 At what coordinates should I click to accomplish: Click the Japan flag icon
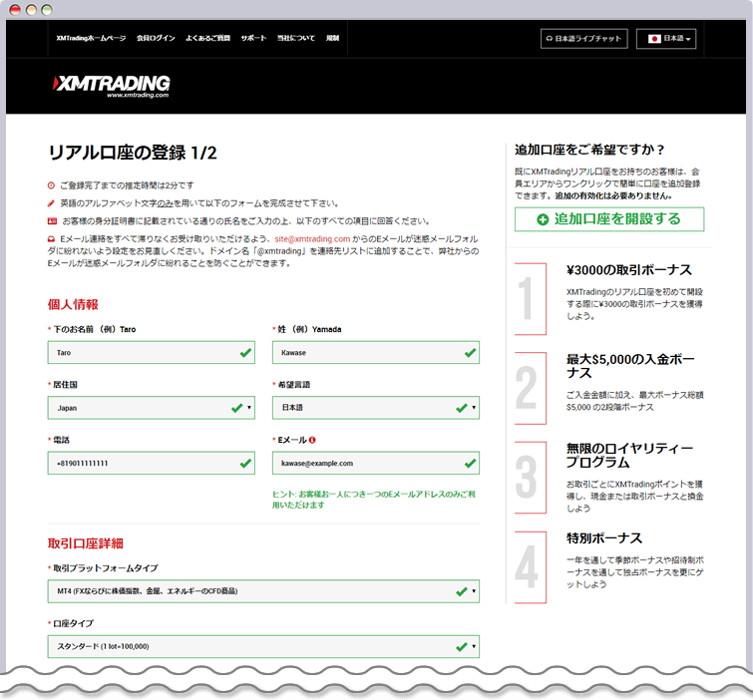pos(654,39)
